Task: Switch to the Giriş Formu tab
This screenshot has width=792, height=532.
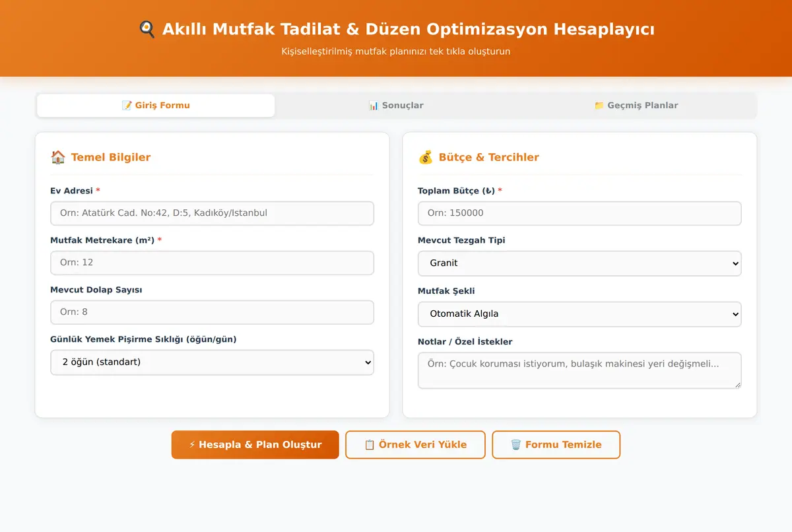Action: coord(156,106)
